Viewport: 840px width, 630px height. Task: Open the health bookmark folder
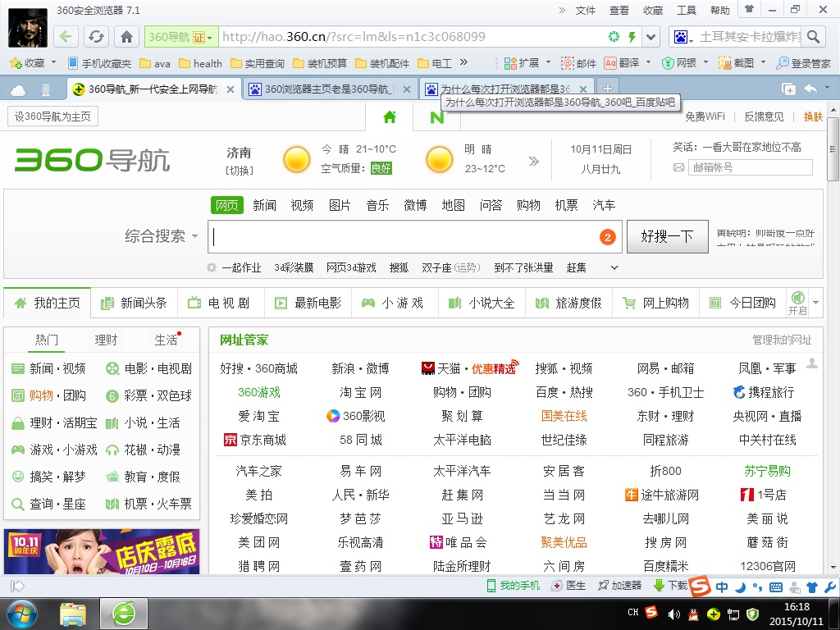[x=201, y=63]
